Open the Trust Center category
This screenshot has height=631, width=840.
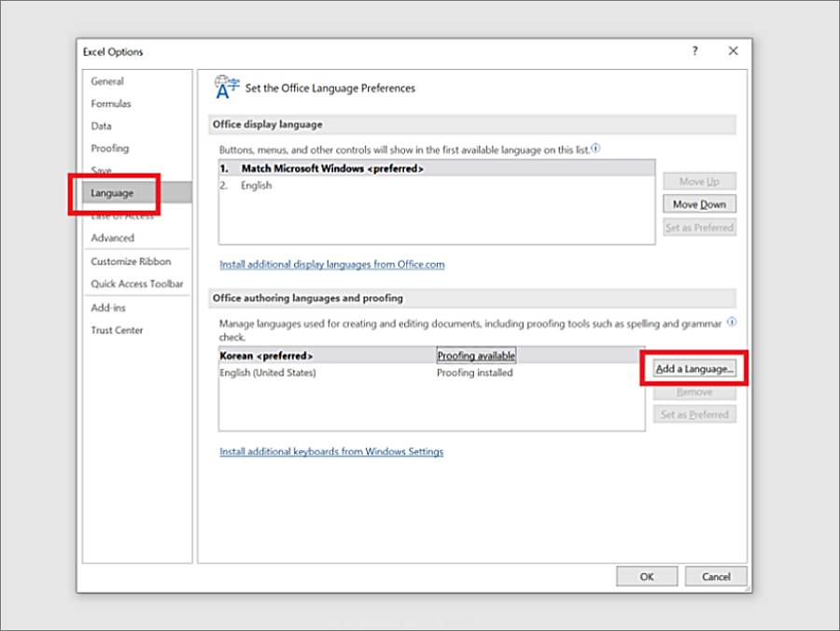pos(117,330)
